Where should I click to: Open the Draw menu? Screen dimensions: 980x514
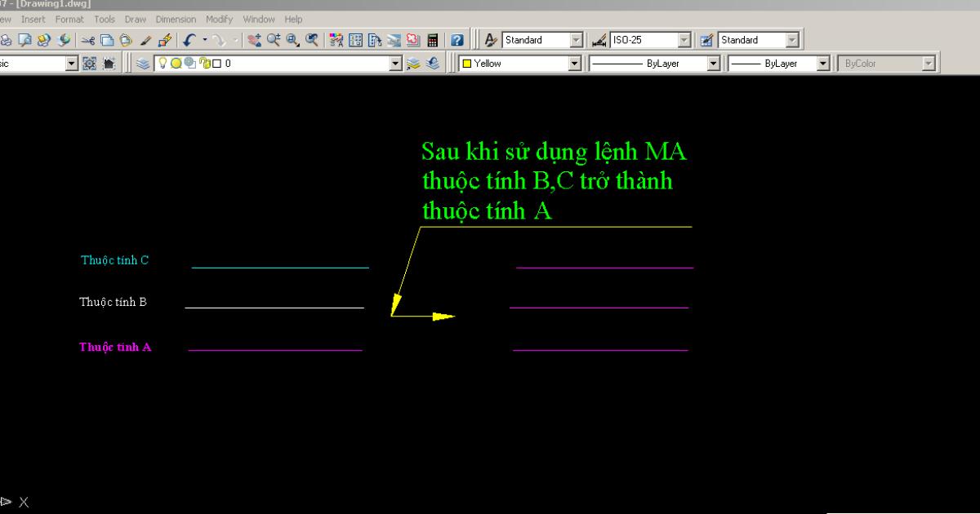(x=135, y=19)
